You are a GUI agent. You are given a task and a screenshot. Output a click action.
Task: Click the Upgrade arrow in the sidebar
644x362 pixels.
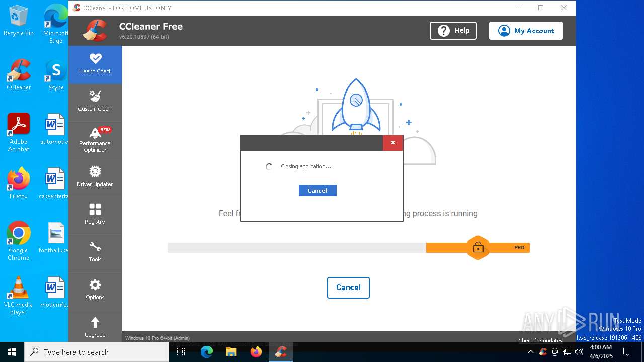coord(95,322)
